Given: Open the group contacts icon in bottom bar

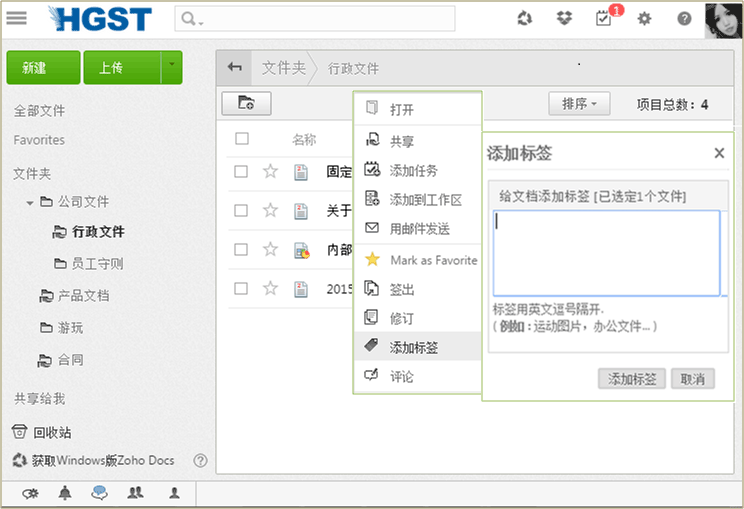Looking at the screenshot, I should 135,493.
